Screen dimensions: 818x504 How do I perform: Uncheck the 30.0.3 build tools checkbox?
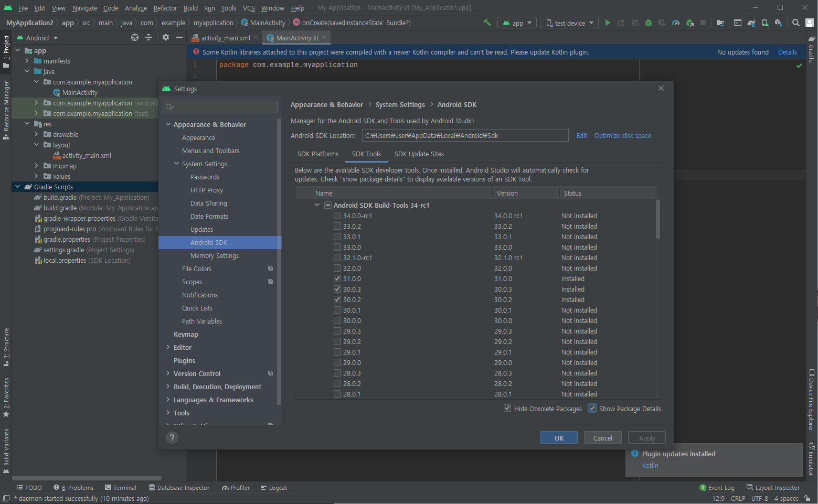tap(337, 289)
